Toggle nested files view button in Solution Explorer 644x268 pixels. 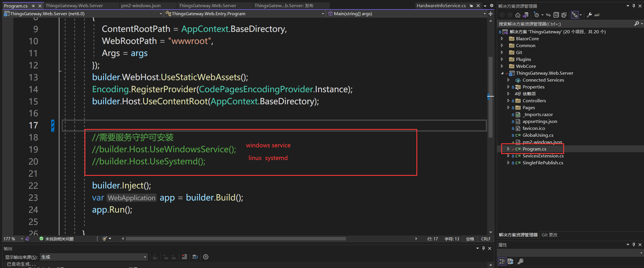575,15
